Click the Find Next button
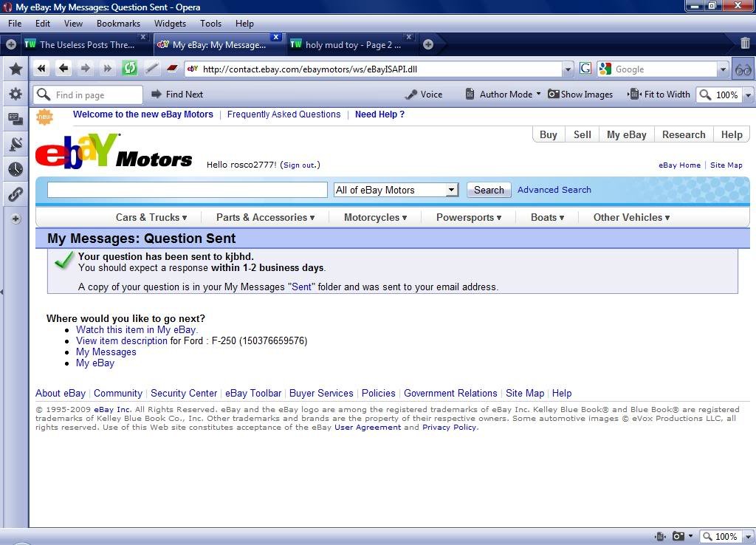Viewport: 756px width, 545px height. tap(177, 95)
